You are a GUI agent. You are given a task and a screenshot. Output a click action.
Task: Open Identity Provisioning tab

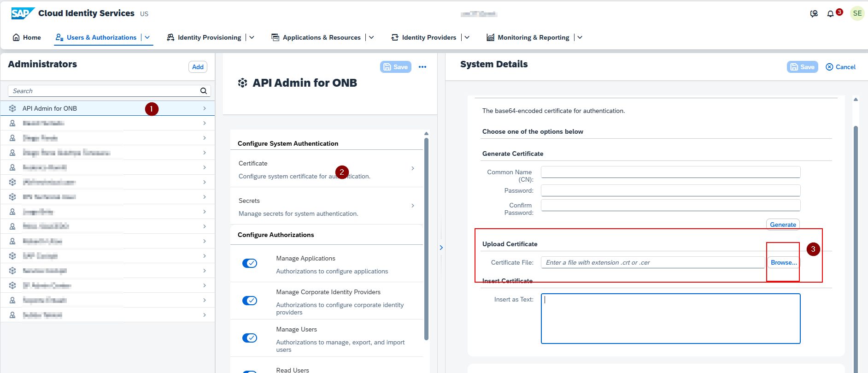pos(204,37)
